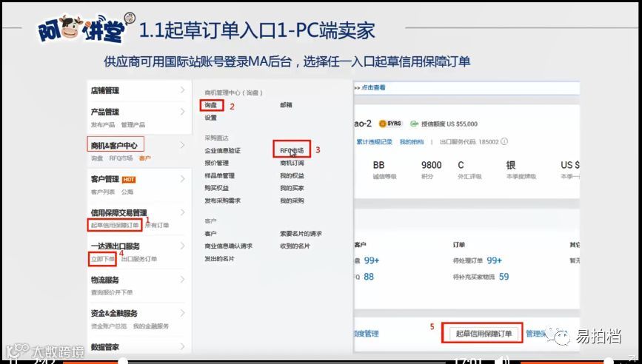Image resolution: width=642 pixels, height=364 pixels.
Task: Click 样品单管理 in the flyout panel
Action: click(220, 175)
